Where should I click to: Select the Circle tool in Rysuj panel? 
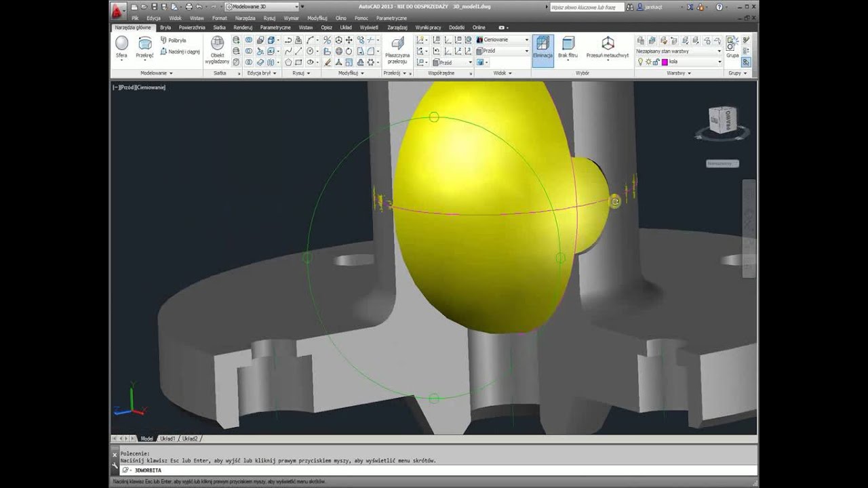[310, 52]
